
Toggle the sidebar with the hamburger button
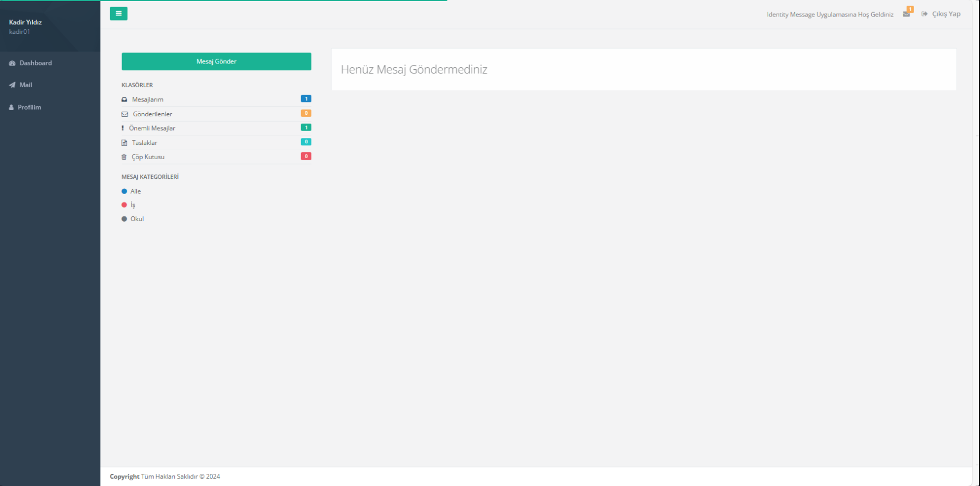[x=118, y=14]
